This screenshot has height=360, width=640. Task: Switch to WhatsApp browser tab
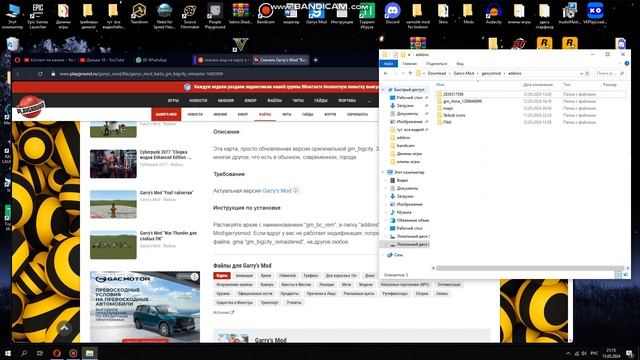(152, 60)
